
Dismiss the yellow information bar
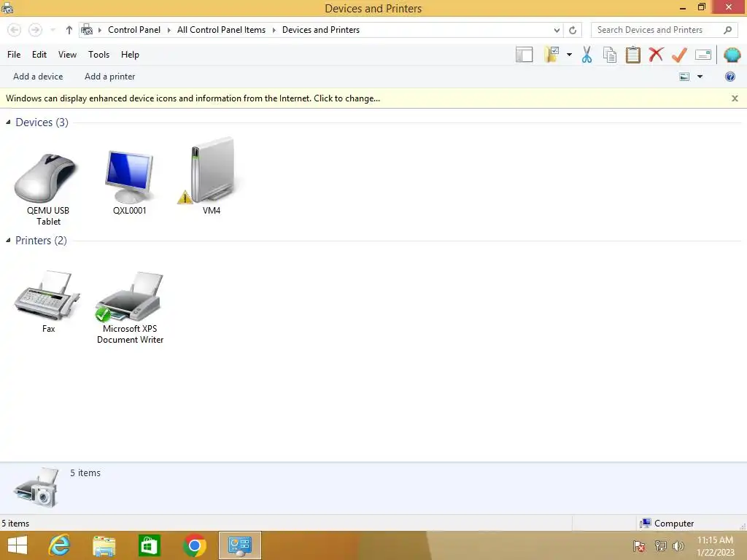[735, 98]
